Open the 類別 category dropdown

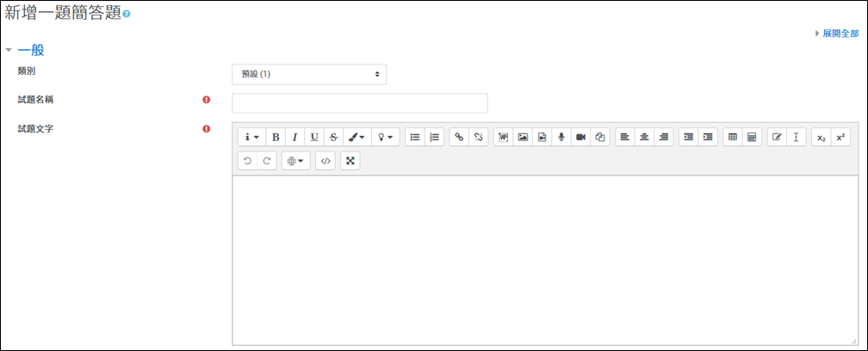(x=309, y=74)
